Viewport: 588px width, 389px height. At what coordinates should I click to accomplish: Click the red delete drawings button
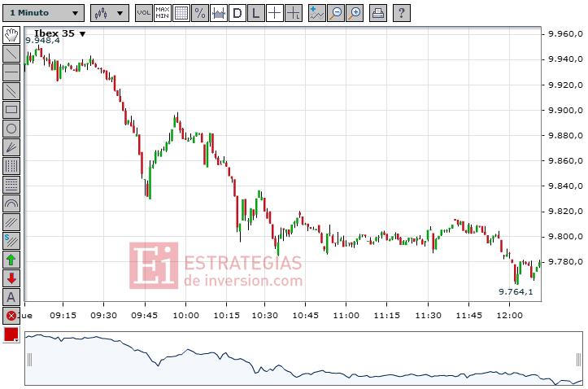point(11,316)
